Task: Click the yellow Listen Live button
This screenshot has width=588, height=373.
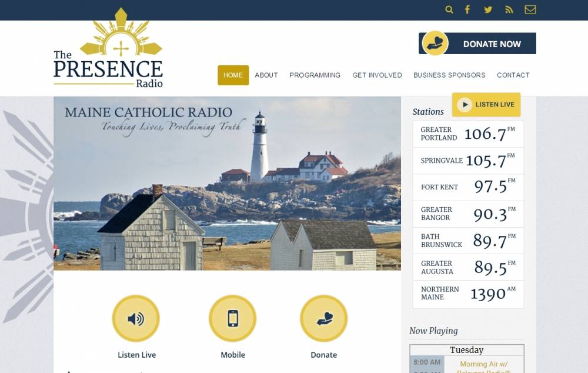Action: tap(486, 105)
